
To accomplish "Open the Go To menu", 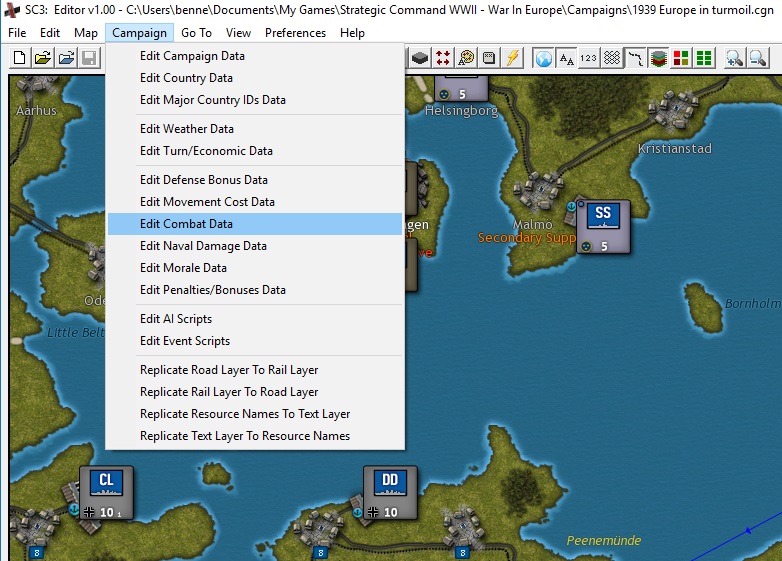I will pyautogui.click(x=196, y=33).
